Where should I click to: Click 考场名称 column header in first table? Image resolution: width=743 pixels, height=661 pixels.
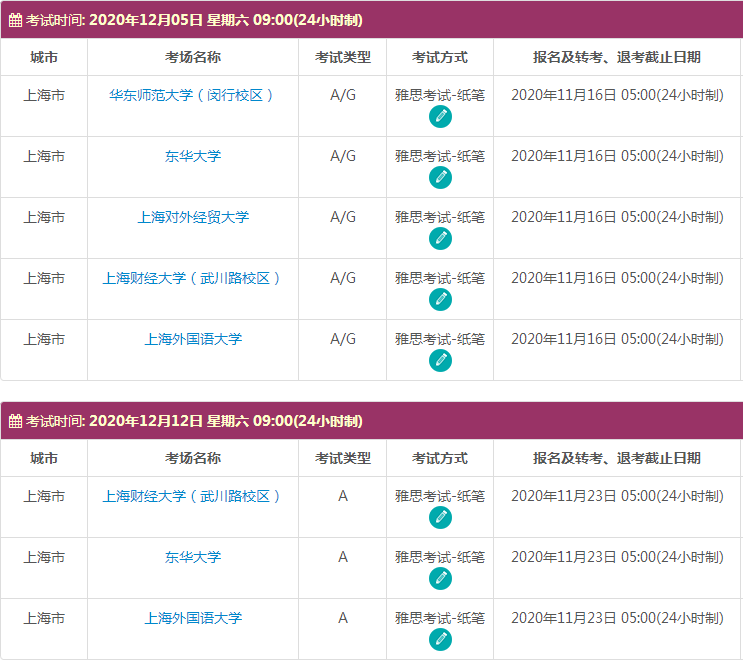(x=193, y=57)
